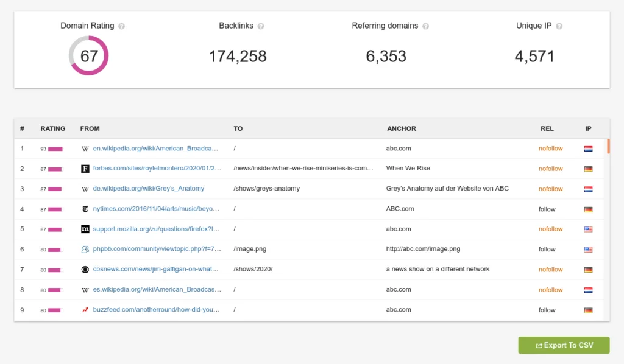
Task: Sort the table by the RATING column
Action: 53,128
